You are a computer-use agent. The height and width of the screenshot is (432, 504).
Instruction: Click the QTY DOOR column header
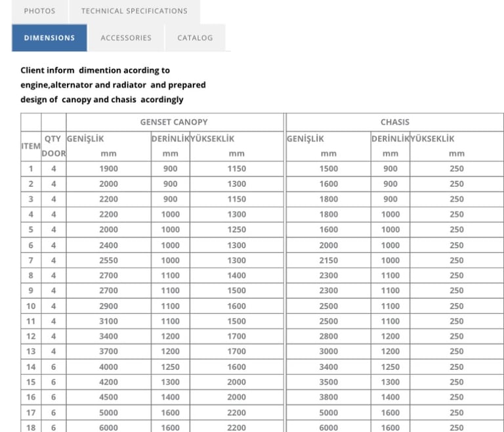point(54,146)
